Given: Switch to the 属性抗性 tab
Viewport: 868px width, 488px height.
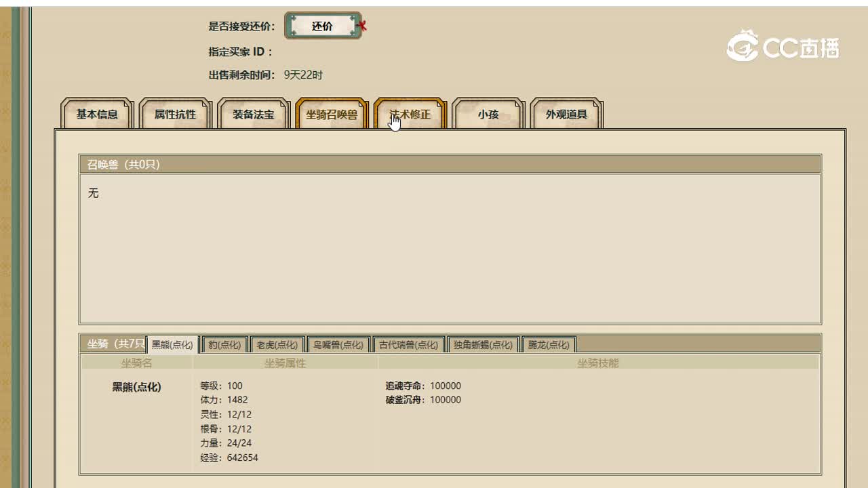Looking at the screenshot, I should tap(175, 114).
